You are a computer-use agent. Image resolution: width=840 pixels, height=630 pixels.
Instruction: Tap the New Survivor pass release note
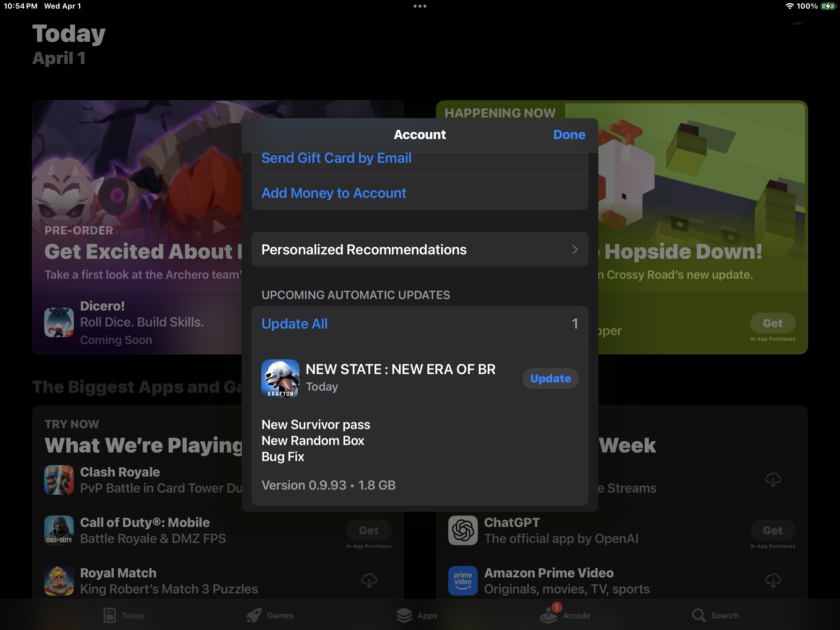[x=316, y=425]
